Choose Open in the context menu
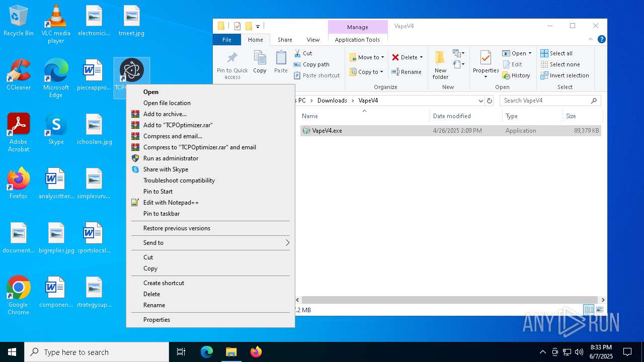This screenshot has width=644, height=362. point(210,92)
